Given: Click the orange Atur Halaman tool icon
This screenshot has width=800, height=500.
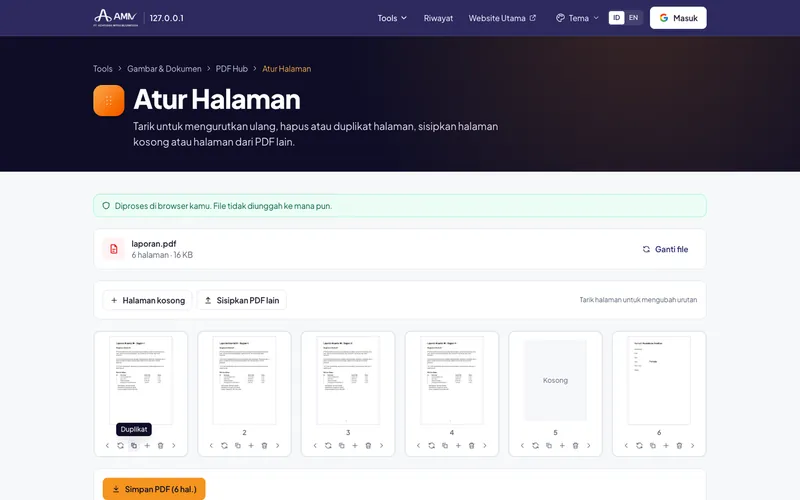Looking at the screenshot, I should click(109, 101).
